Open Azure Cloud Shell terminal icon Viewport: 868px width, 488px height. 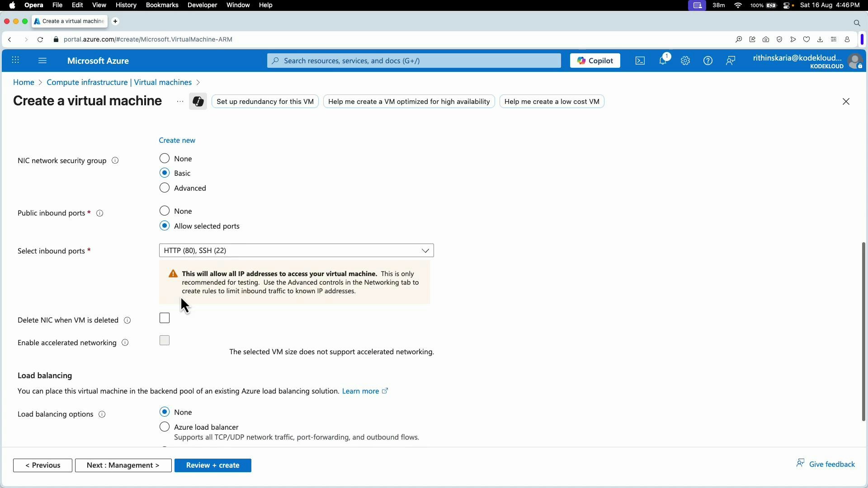tap(640, 61)
